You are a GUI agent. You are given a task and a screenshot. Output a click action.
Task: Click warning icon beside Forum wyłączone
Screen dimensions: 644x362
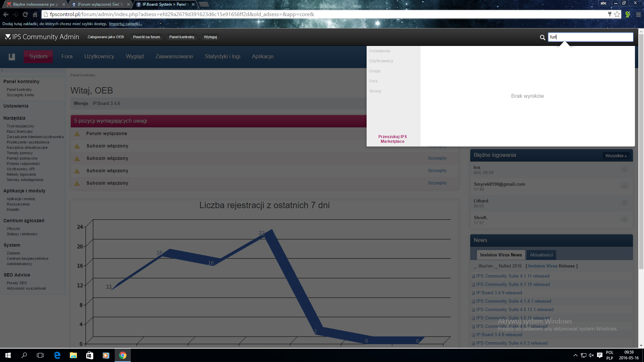pos(77,134)
